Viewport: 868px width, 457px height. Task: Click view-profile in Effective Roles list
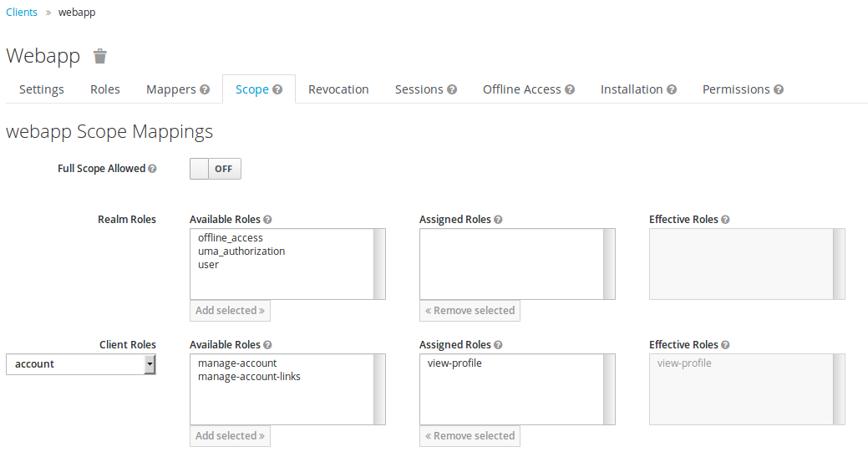(x=684, y=363)
